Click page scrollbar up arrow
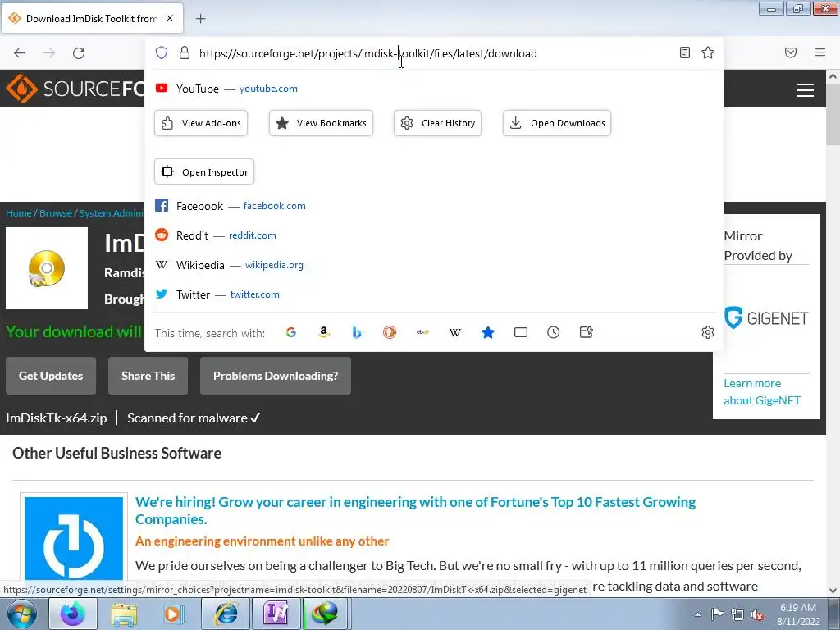This screenshot has height=630, width=840. pos(833,76)
